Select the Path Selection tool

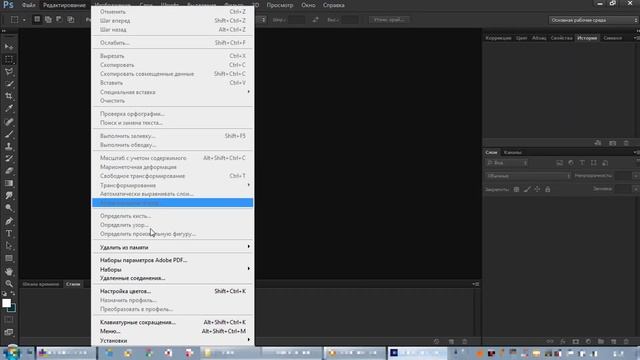tap(9, 246)
